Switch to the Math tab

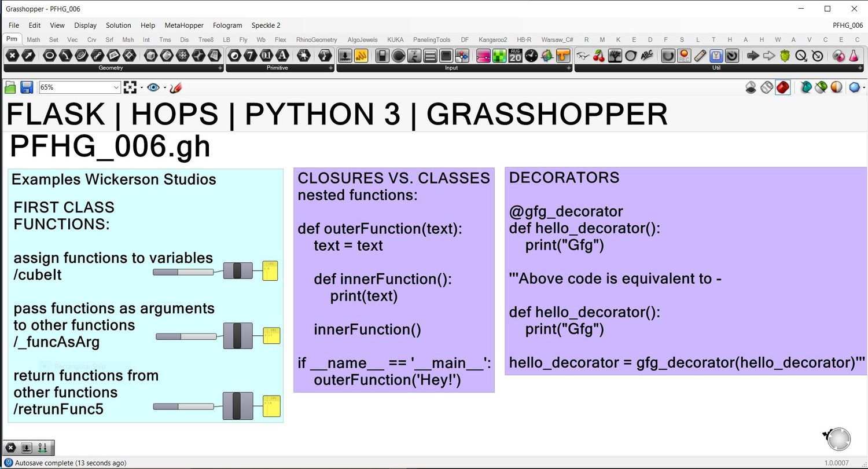click(34, 39)
